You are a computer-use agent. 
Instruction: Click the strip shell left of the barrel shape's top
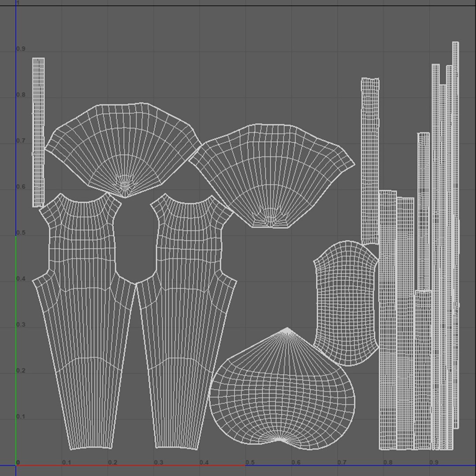pos(370,161)
